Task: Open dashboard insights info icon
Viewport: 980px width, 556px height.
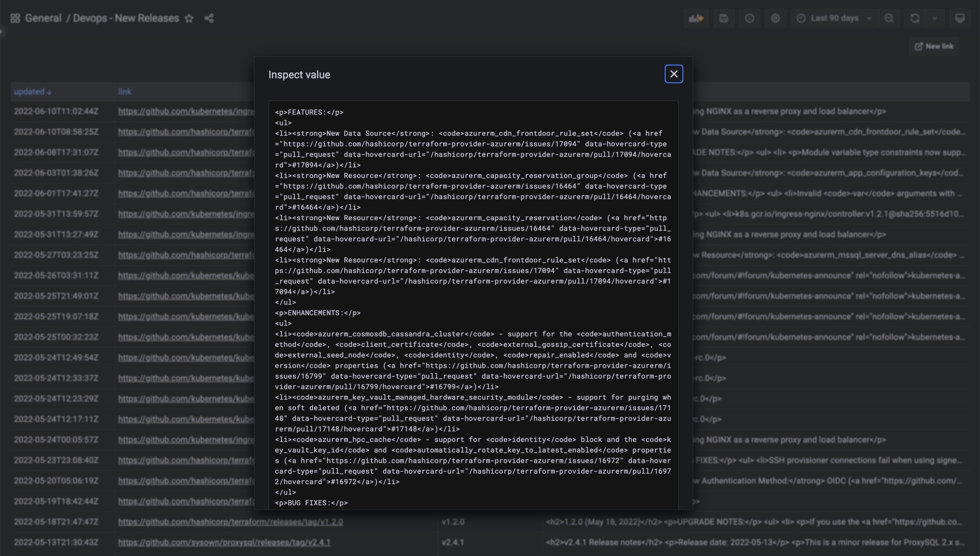Action: [749, 18]
